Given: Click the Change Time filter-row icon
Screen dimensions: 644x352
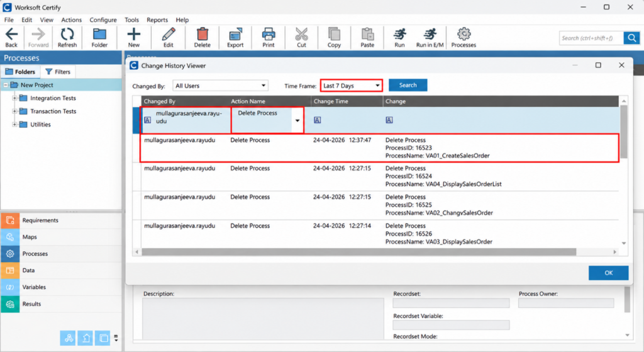Looking at the screenshot, I should [317, 120].
